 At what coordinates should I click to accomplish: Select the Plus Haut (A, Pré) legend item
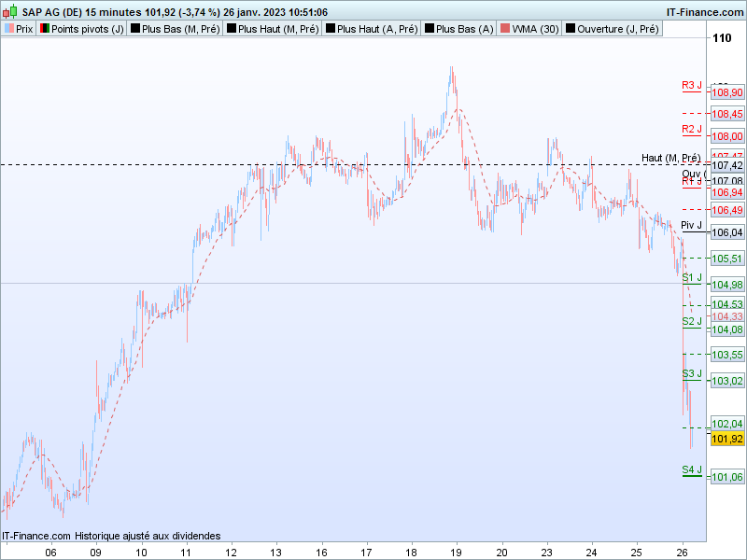tap(372, 29)
